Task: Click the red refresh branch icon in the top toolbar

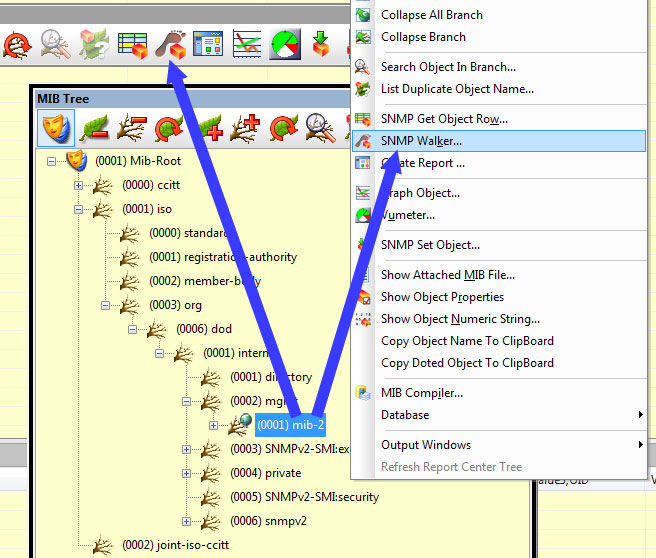Action: click(x=17, y=45)
